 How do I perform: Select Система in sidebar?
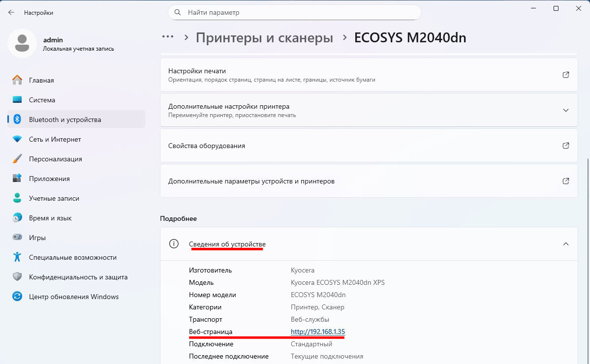pyautogui.click(x=76, y=100)
